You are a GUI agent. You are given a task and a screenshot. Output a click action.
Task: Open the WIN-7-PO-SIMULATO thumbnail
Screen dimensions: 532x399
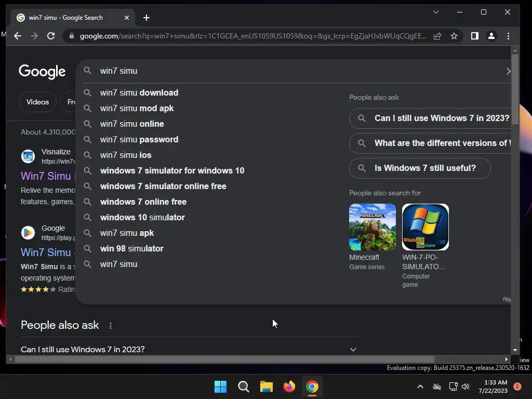click(x=425, y=227)
